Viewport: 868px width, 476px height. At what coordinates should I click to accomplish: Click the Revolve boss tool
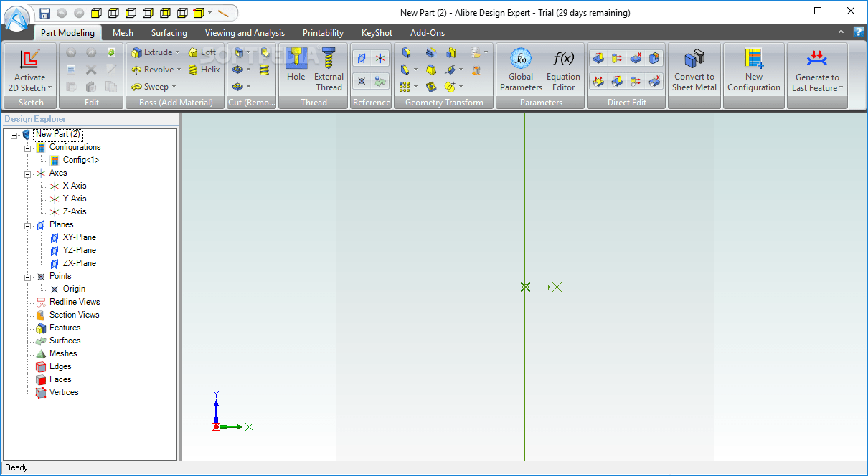(152, 70)
